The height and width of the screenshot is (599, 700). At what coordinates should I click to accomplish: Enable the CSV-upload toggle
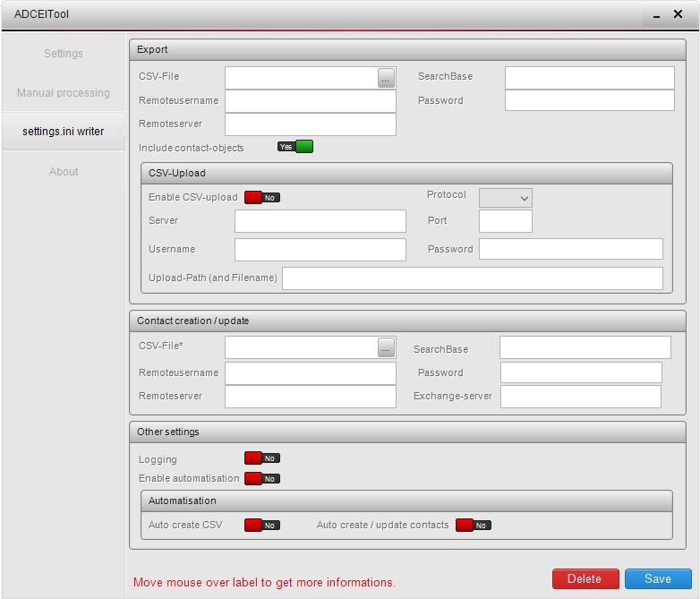[x=262, y=197]
